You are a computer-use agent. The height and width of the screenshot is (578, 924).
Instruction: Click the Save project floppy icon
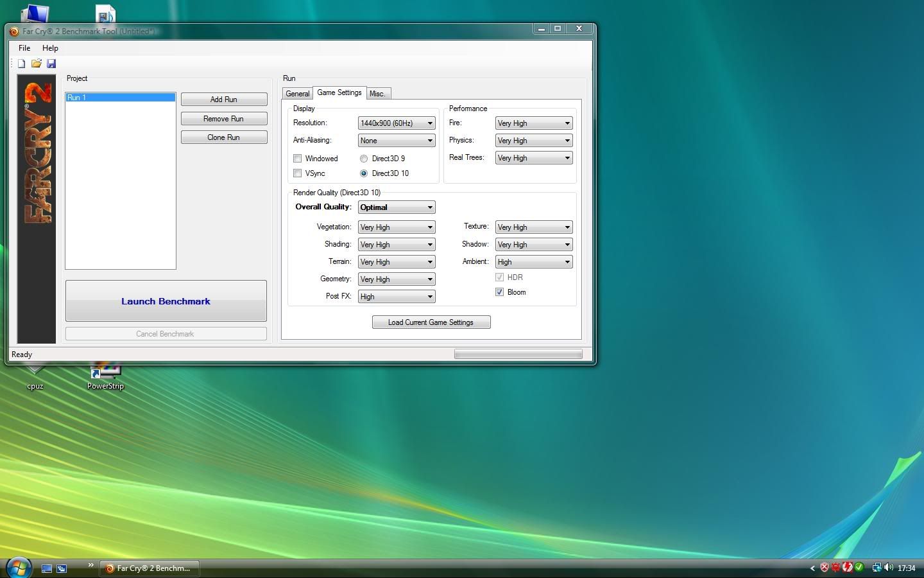coord(51,64)
